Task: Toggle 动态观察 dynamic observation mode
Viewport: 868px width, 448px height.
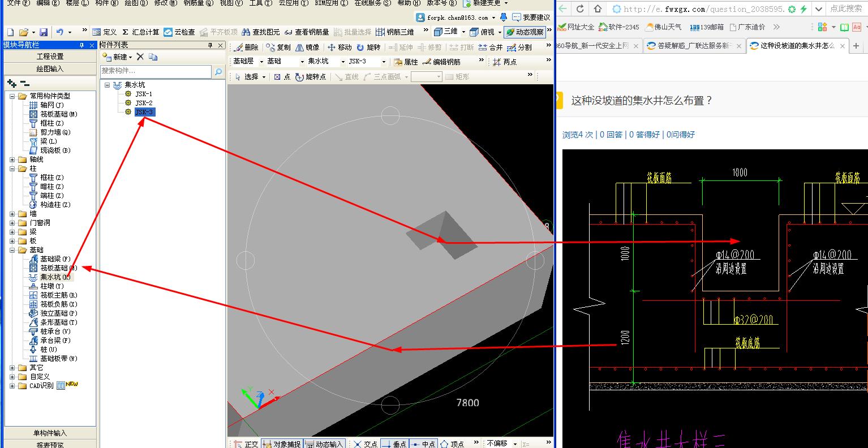Action: tap(526, 32)
